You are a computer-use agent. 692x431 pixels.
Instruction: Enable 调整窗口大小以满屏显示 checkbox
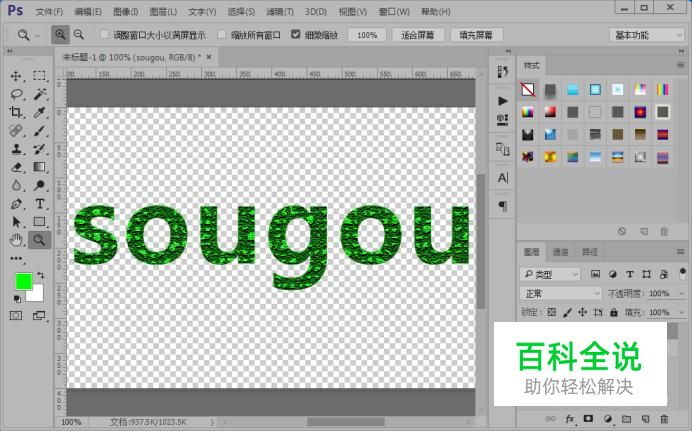(105, 34)
